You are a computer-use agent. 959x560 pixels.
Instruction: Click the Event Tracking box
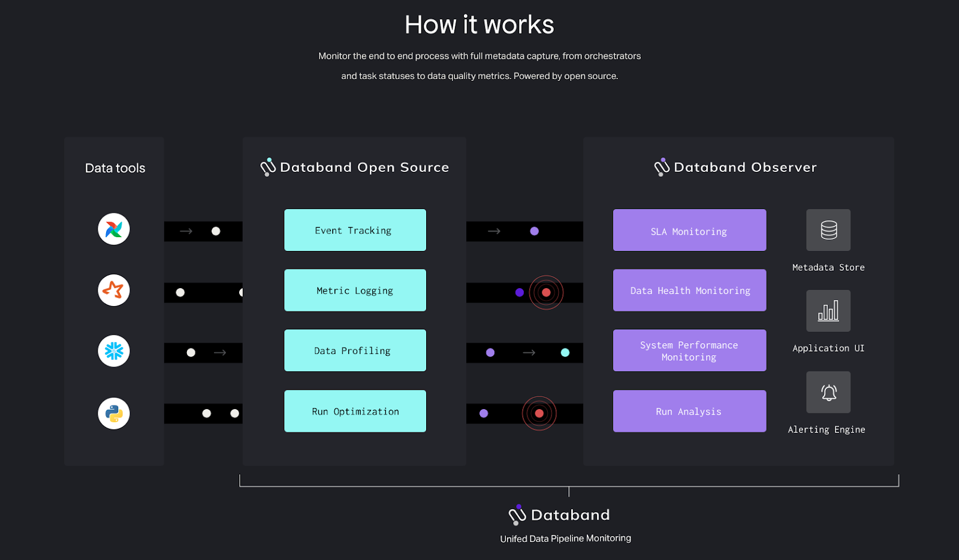[355, 230]
